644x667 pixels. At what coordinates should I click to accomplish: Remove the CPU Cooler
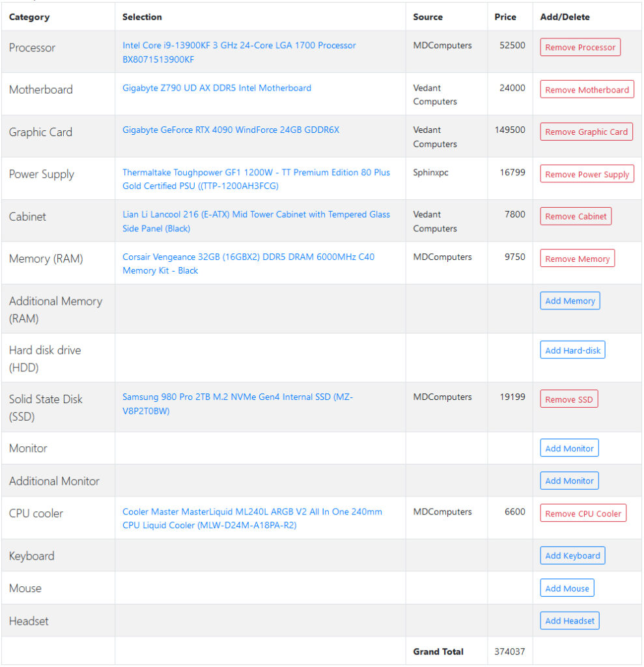pos(583,513)
